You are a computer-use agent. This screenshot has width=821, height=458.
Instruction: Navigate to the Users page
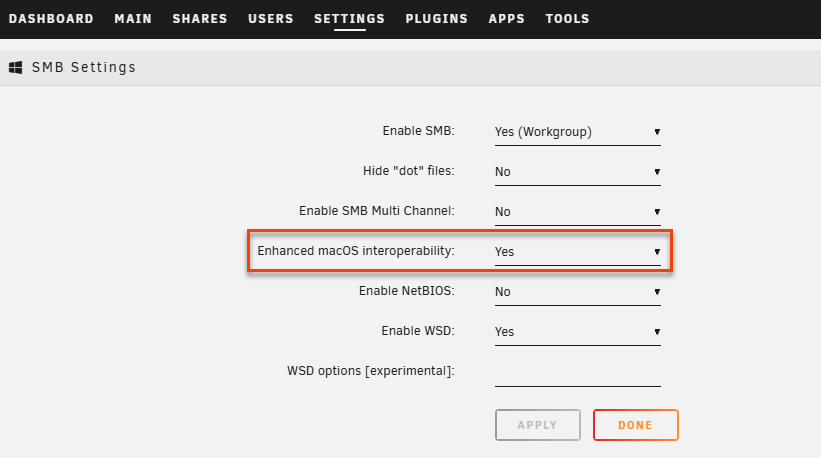[x=270, y=19]
